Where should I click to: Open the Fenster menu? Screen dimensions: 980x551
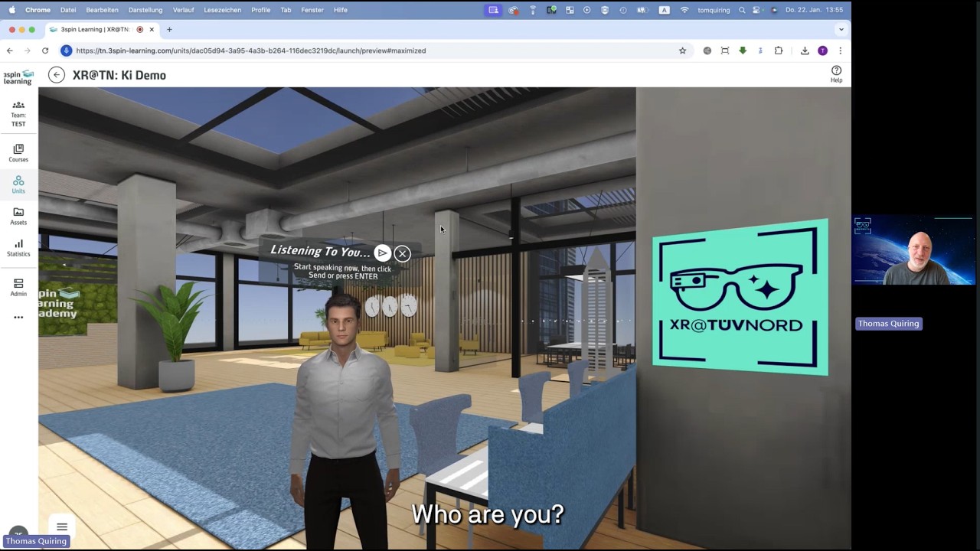(312, 10)
